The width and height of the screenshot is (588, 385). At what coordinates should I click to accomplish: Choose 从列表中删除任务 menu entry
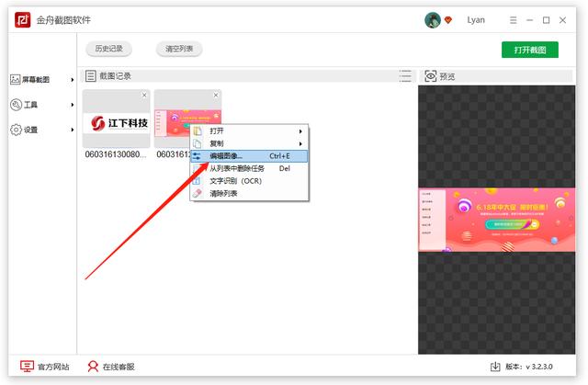(249, 168)
